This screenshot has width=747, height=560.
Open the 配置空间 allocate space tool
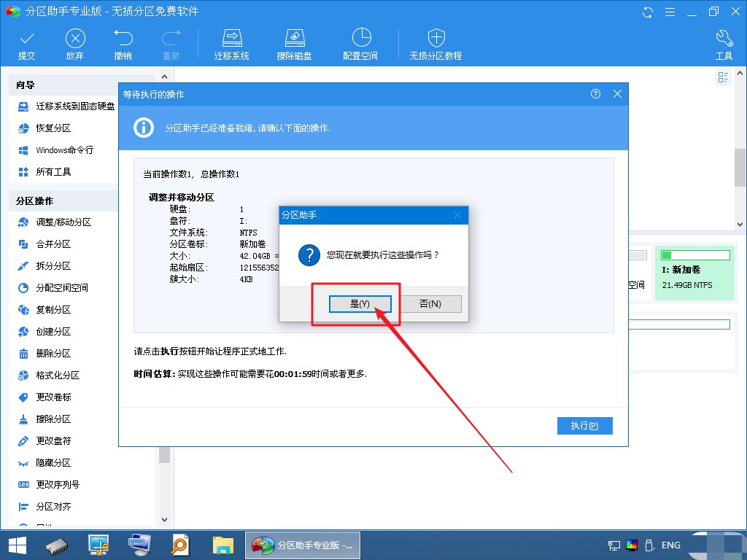[x=360, y=44]
